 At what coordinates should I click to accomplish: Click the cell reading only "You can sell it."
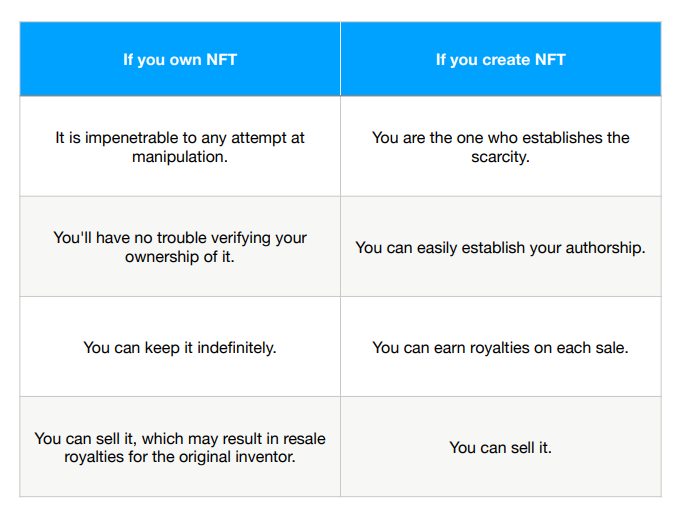point(500,448)
